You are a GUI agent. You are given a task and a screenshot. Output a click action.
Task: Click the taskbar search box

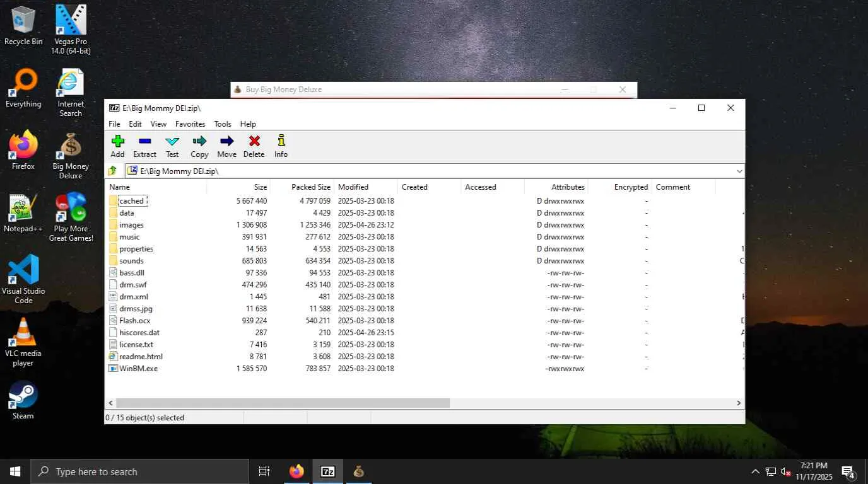click(x=139, y=471)
